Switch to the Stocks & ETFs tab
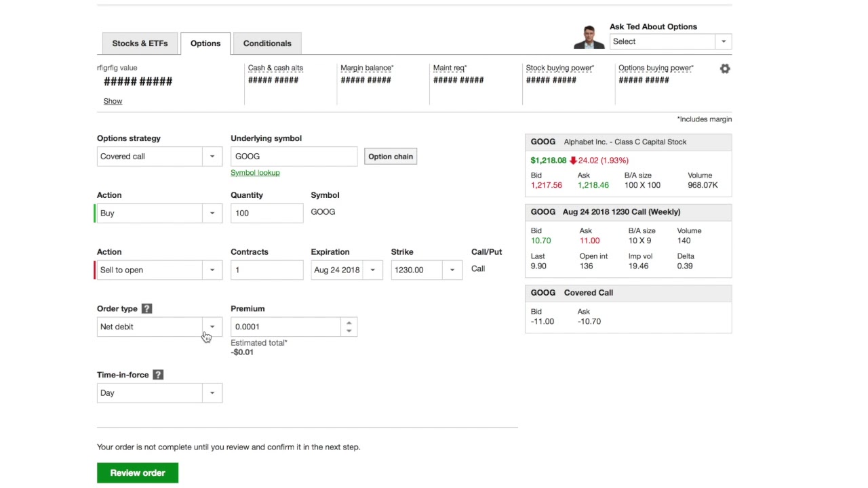The width and height of the screenshot is (868, 488). 140,43
